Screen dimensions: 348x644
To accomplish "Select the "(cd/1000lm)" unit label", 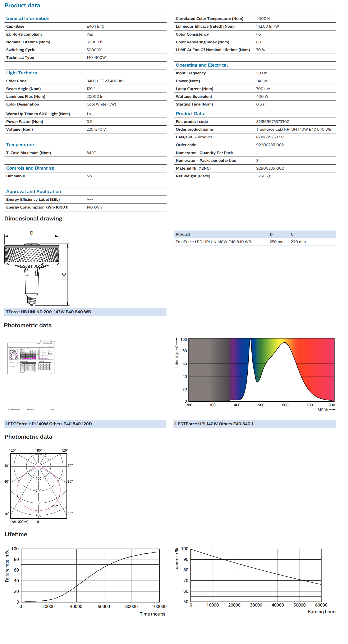I will pyautogui.click(x=19, y=522).
